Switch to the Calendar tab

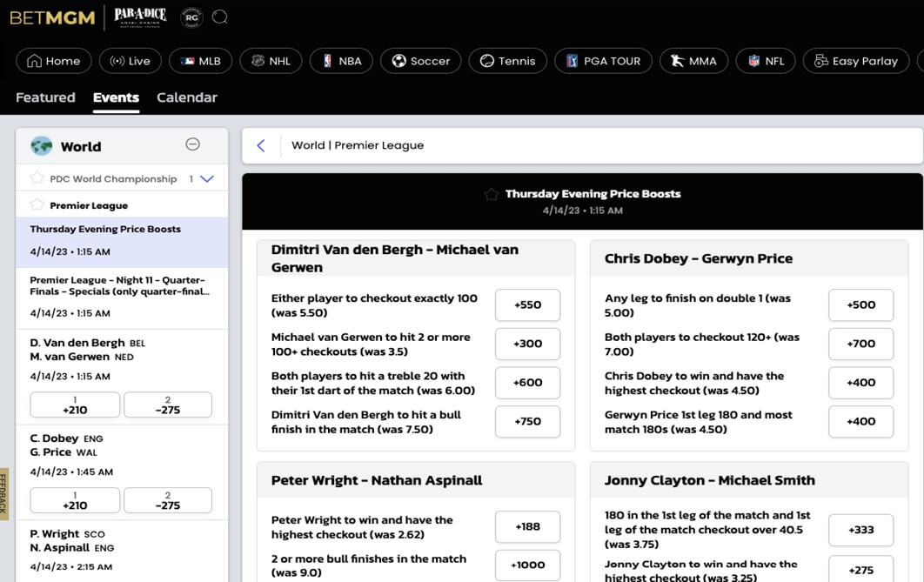tap(187, 97)
